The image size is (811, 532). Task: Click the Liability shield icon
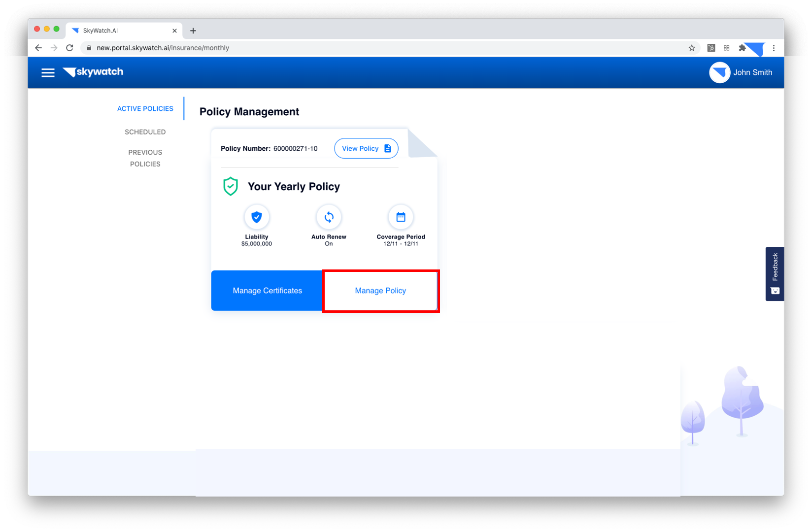(x=257, y=217)
